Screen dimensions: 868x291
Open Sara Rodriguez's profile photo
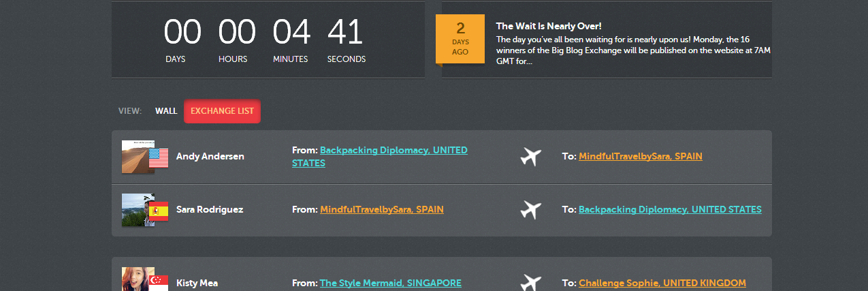(134, 209)
